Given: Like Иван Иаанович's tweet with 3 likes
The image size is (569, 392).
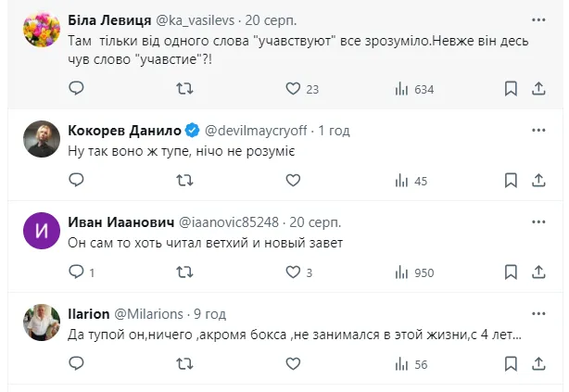Looking at the screenshot, I should coord(294,272).
